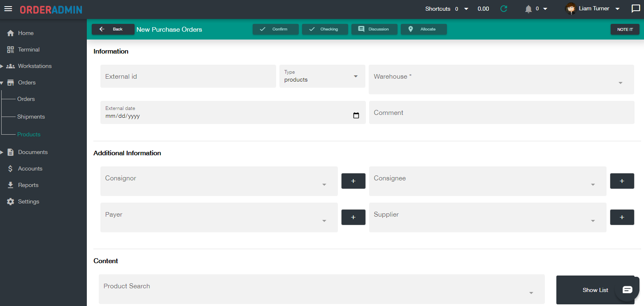Click the Orders store icon

point(11,82)
